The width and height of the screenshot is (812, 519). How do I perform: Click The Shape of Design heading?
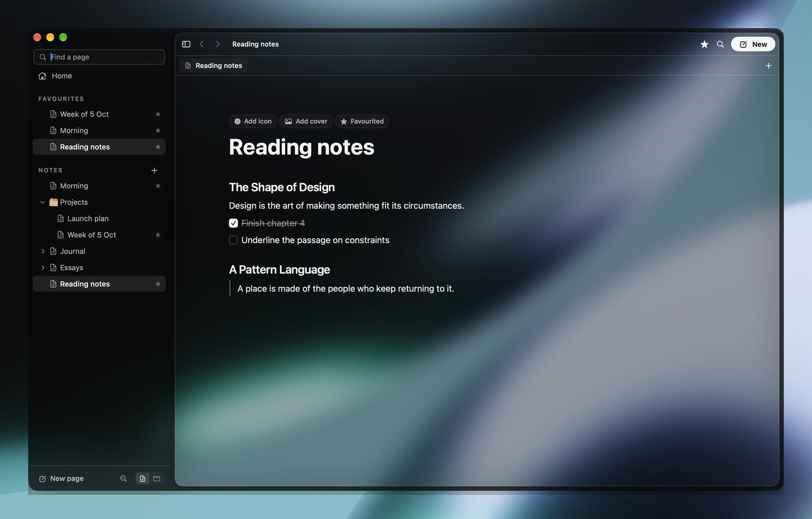click(x=282, y=187)
